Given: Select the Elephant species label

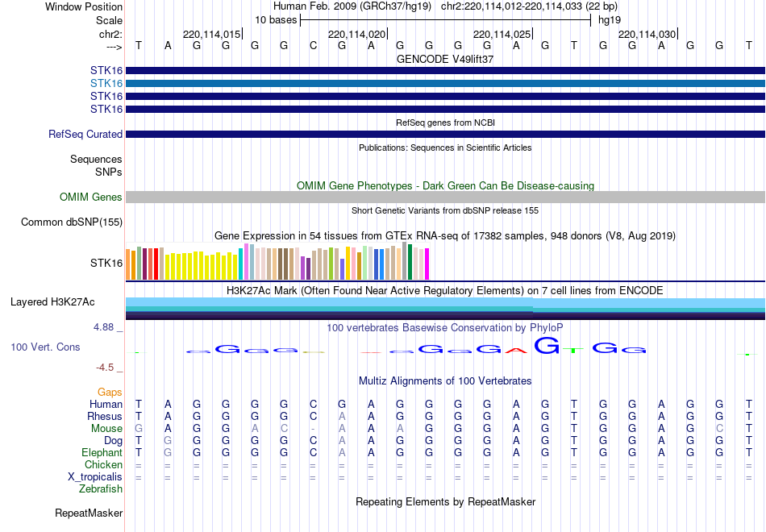Looking at the screenshot, I should [x=102, y=453].
